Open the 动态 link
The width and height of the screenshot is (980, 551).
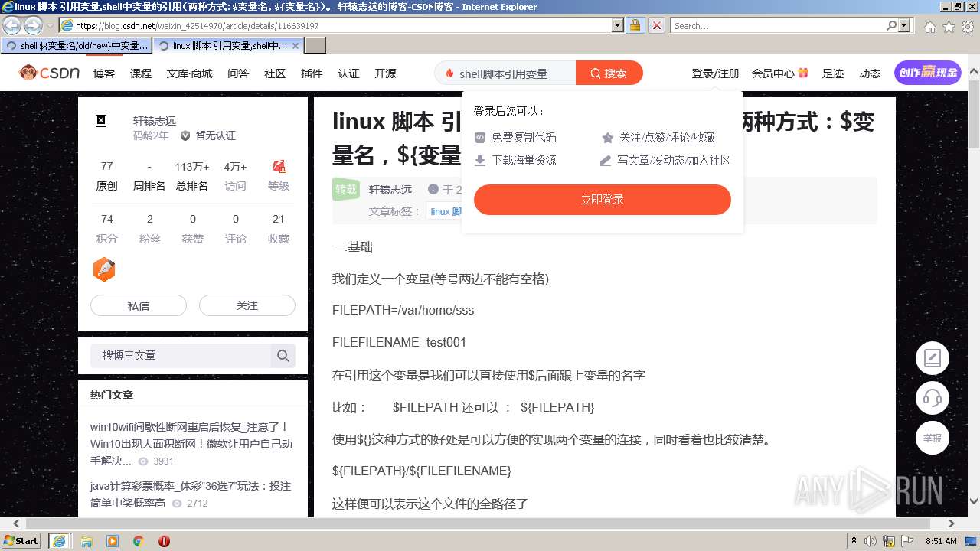click(x=870, y=73)
